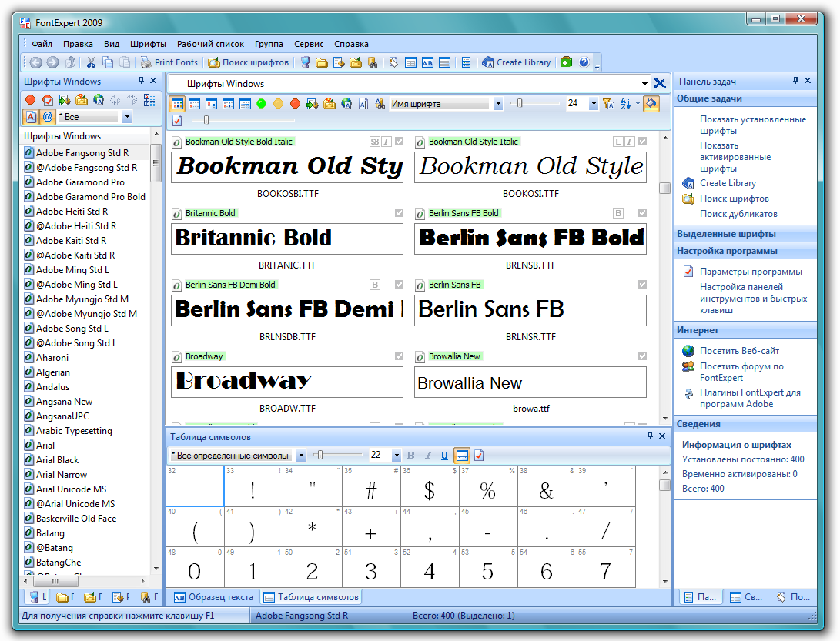Click the tree list view icon in left panel
This screenshot has width=840, height=641.
(149, 100)
